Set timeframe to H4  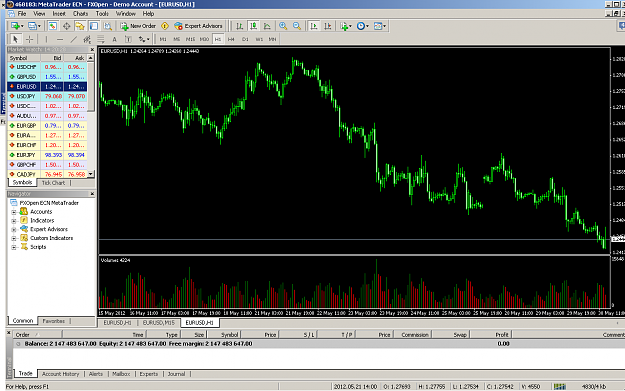[231, 39]
